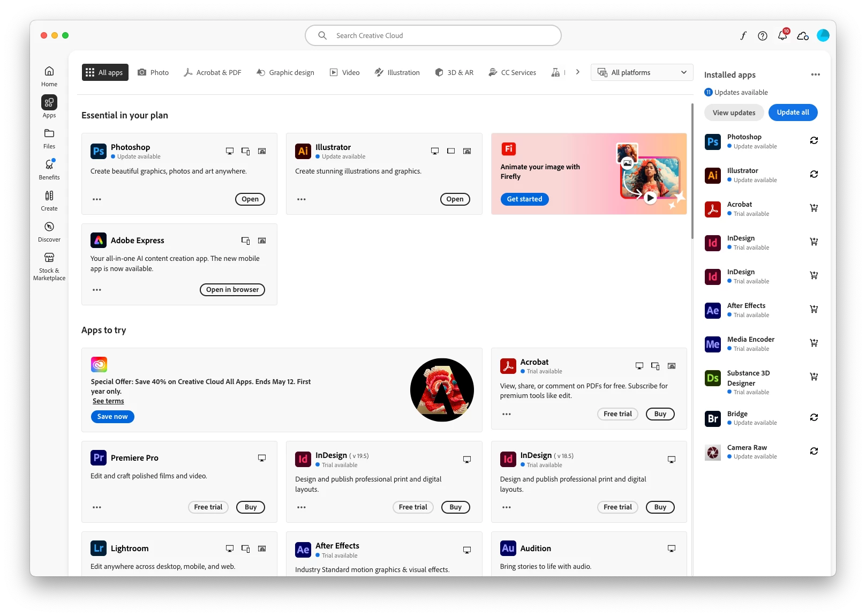Image resolution: width=866 pixels, height=616 pixels.
Task: Open Photoshop from its card
Action: pyautogui.click(x=250, y=199)
